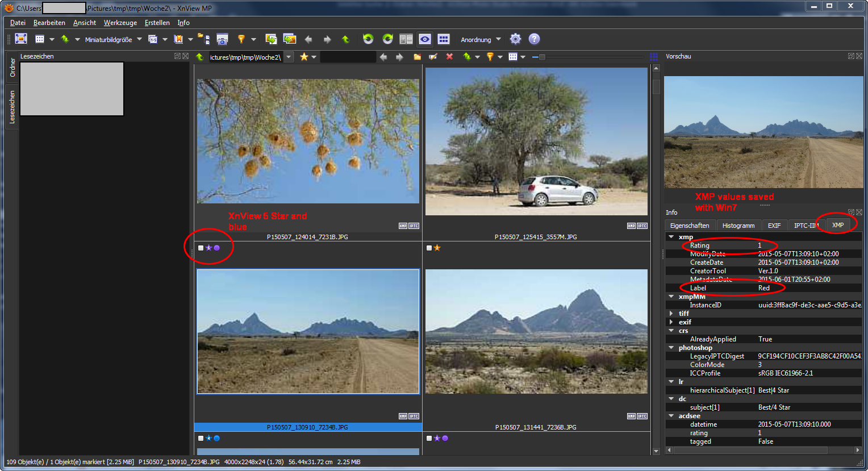868x471 pixels.
Task: Click the fullscreen view toolbar icon
Action: click(21, 39)
